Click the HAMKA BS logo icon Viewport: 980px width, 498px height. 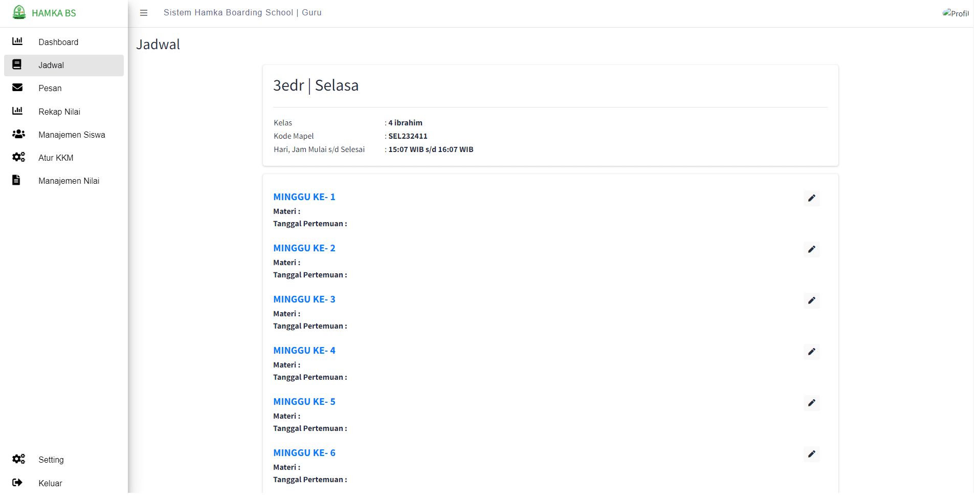click(19, 12)
